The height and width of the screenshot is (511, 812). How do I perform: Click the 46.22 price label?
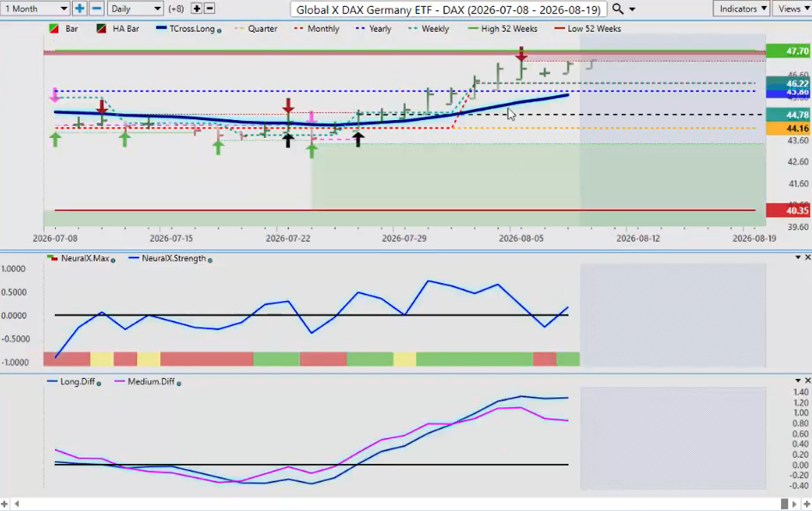[788, 83]
